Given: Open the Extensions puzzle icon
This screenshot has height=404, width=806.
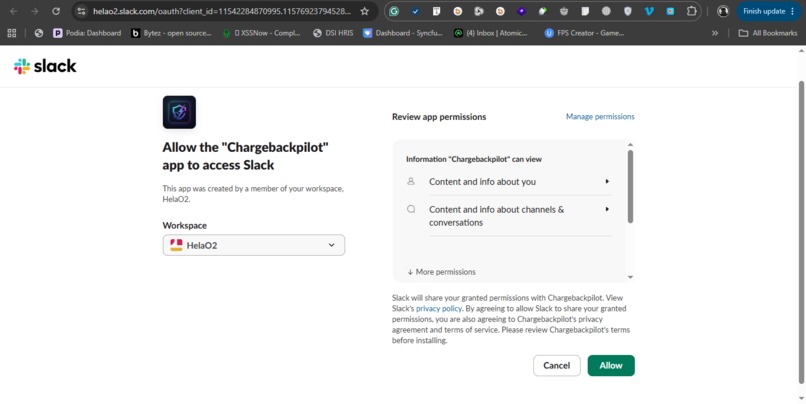Looking at the screenshot, I should pyautogui.click(x=692, y=11).
